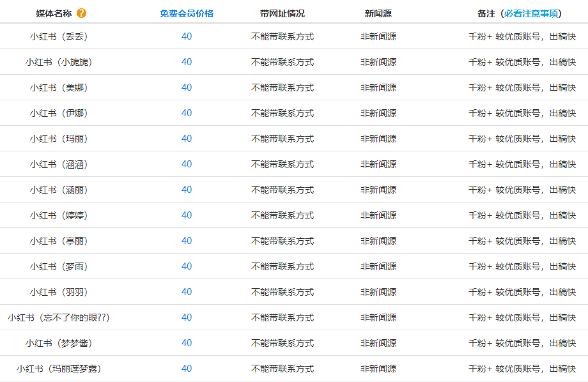This screenshot has width=588, height=382.
Task: Click 非新闻源 in 婷婷 row
Action: (x=378, y=215)
